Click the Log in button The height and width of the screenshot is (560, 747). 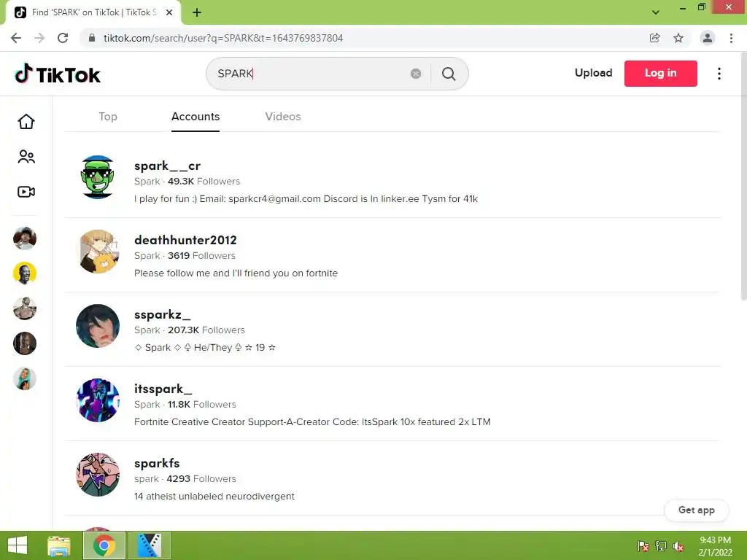[661, 74]
